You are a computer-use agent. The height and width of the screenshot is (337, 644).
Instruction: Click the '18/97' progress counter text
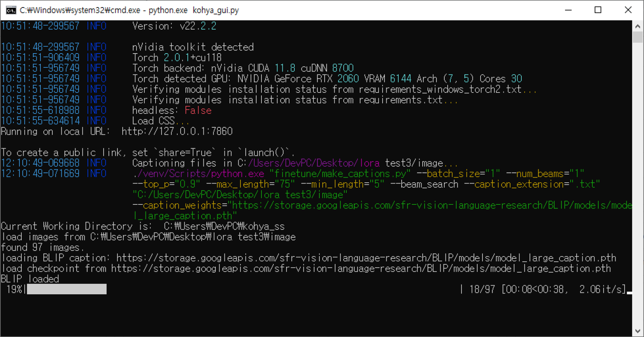coord(482,289)
